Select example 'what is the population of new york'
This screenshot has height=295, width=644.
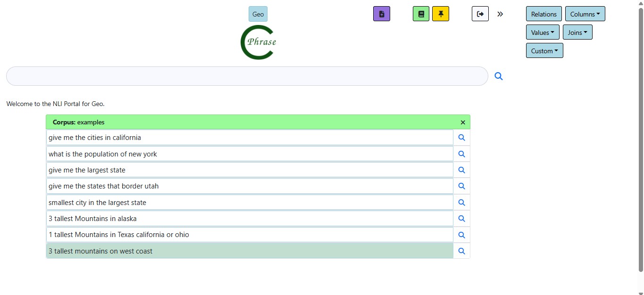tap(250, 154)
